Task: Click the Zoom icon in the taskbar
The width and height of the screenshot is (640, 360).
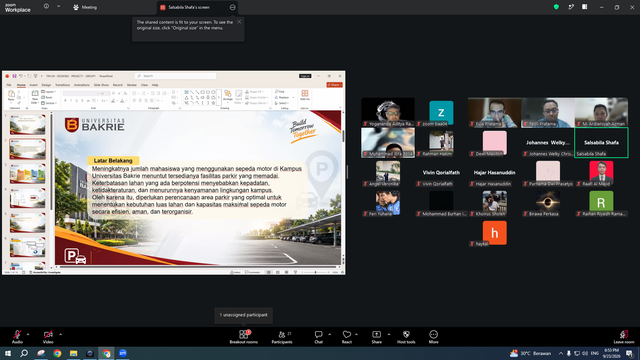Action: (x=123, y=353)
